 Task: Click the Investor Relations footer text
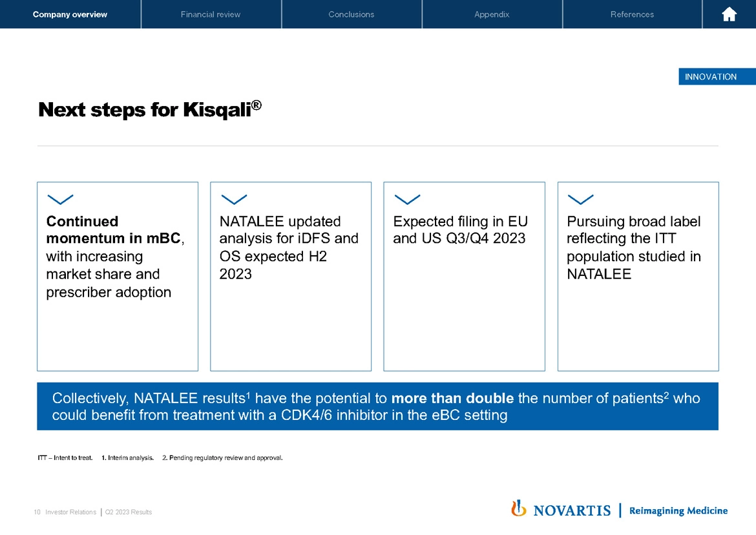pos(70,512)
